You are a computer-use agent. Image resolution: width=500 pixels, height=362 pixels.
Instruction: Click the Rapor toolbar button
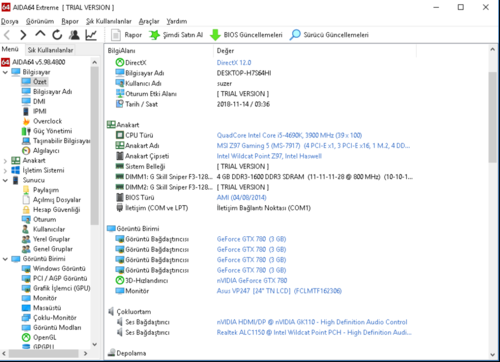pyautogui.click(x=126, y=35)
